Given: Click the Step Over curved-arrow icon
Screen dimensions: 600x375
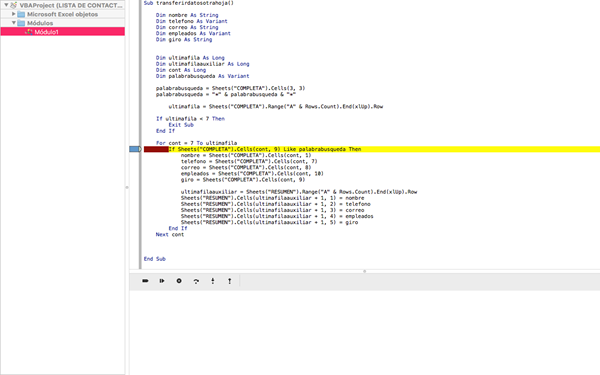Looking at the screenshot, I should (196, 281).
